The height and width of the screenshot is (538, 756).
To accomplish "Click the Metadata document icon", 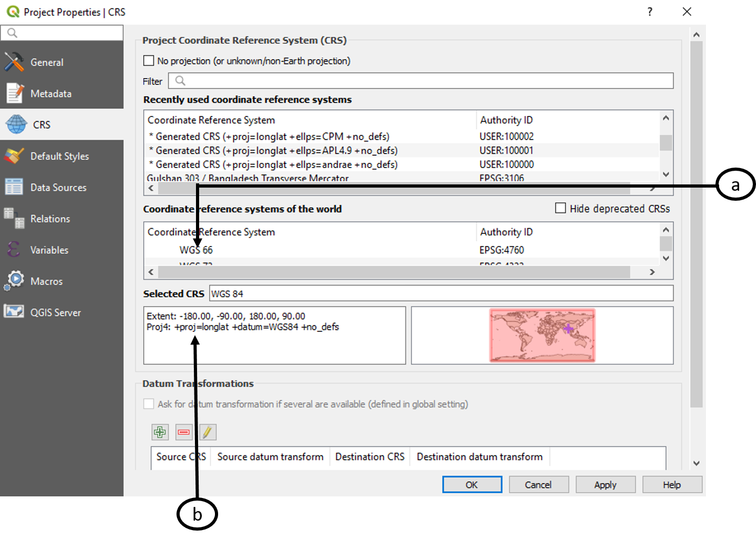I will [14, 93].
